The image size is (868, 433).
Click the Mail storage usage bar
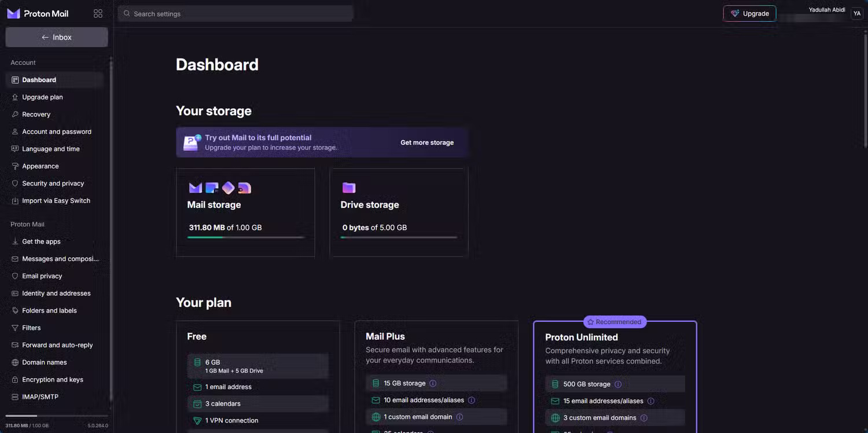[x=246, y=237]
